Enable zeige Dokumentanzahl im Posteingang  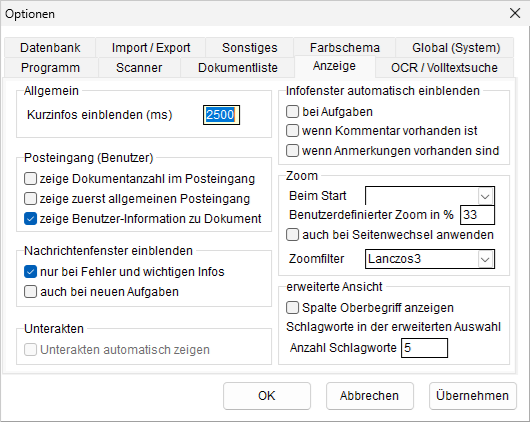30,179
